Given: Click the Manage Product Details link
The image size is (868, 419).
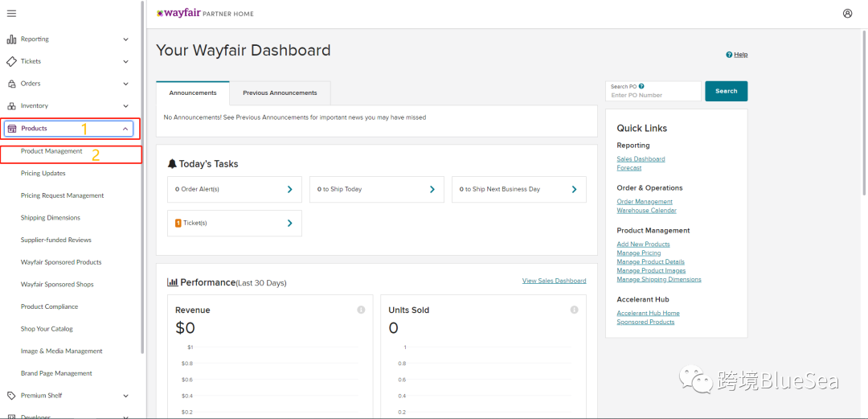Looking at the screenshot, I should pyautogui.click(x=651, y=261).
